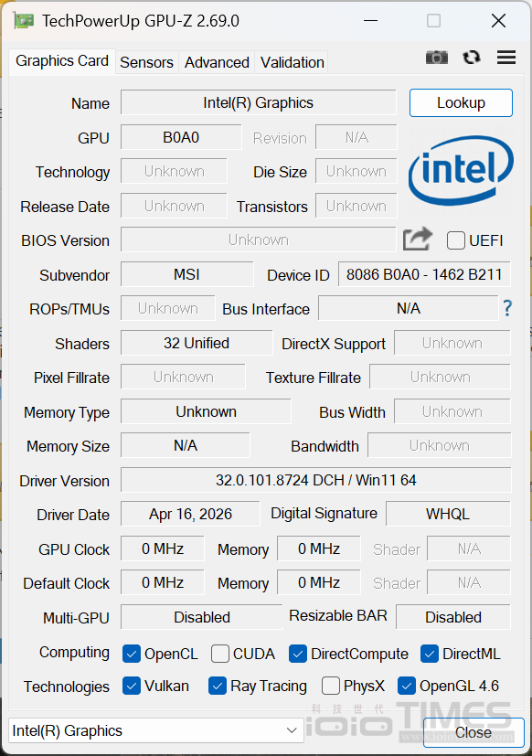Click the GPU-Z app icon in title bar
The height and width of the screenshot is (756, 532).
coord(24,21)
